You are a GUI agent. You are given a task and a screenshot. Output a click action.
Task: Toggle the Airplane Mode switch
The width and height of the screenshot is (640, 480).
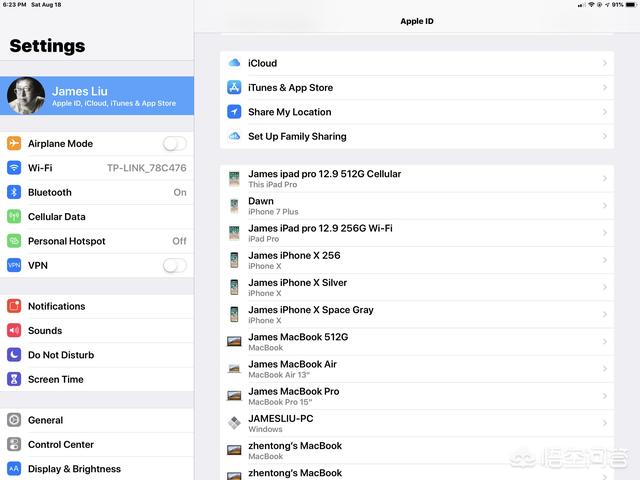coord(175,143)
